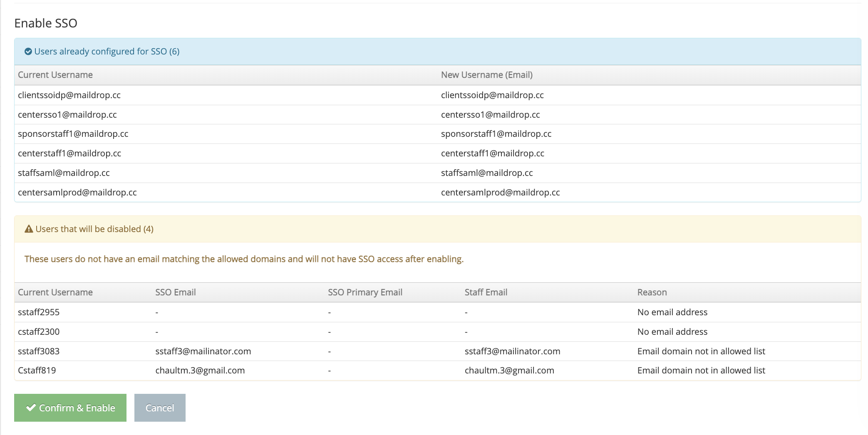Select clientssoidp@maildrop.cc in Current Username column
This screenshot has width=868, height=435.
pos(69,95)
